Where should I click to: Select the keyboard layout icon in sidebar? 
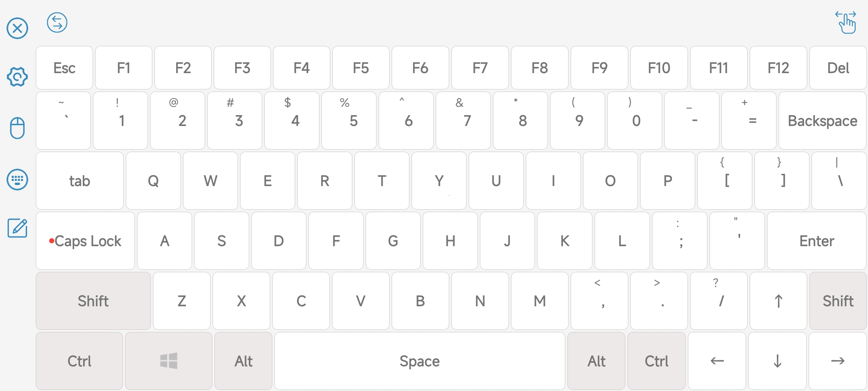[x=17, y=180]
